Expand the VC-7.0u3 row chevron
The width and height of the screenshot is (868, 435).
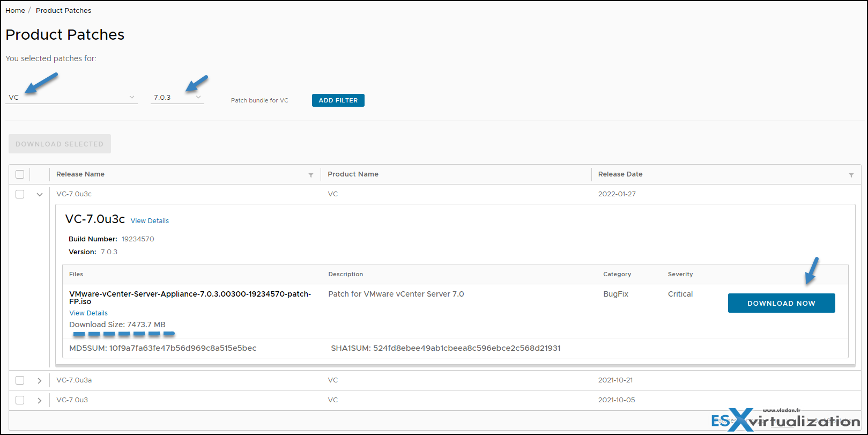[x=40, y=400]
